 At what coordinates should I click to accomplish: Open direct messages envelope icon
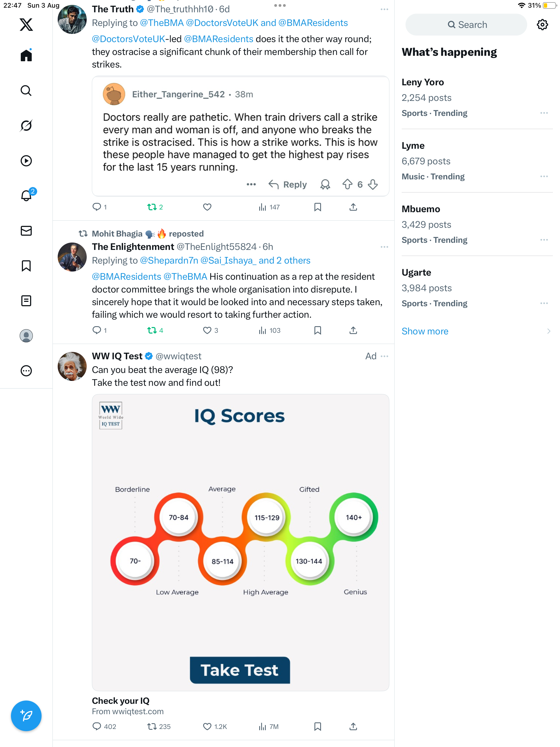[26, 231]
